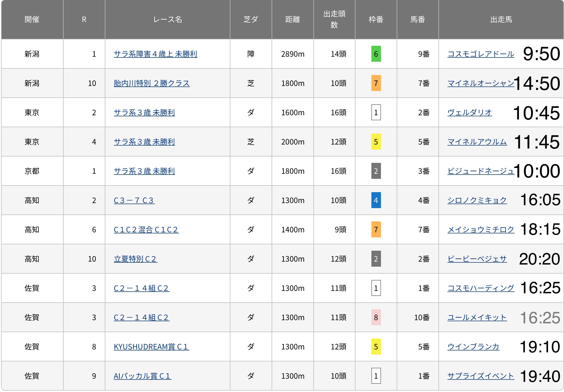Click the レース名 column header
This screenshot has height=392, width=564.
pyautogui.click(x=167, y=19)
